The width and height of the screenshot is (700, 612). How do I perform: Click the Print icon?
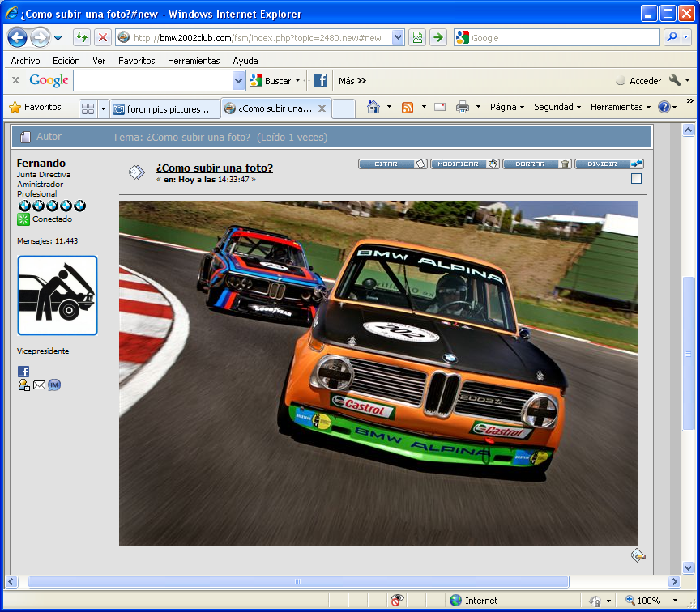pyautogui.click(x=462, y=107)
